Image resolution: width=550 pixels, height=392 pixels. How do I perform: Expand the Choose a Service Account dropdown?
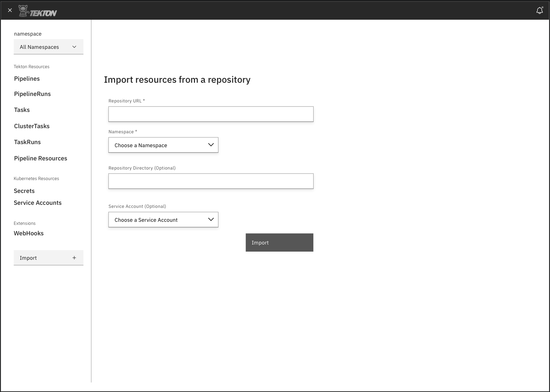point(163,219)
